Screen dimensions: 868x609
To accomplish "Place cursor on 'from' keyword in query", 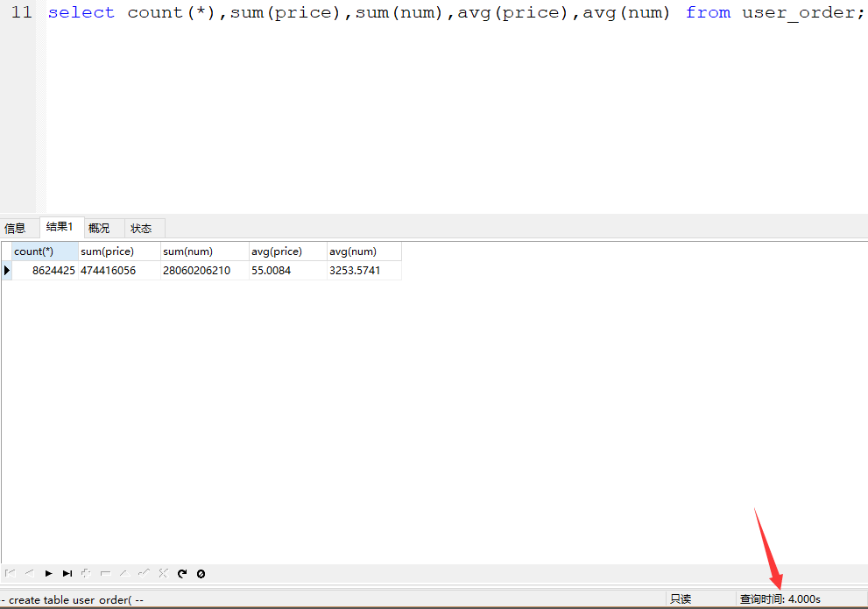I will 708,12.
